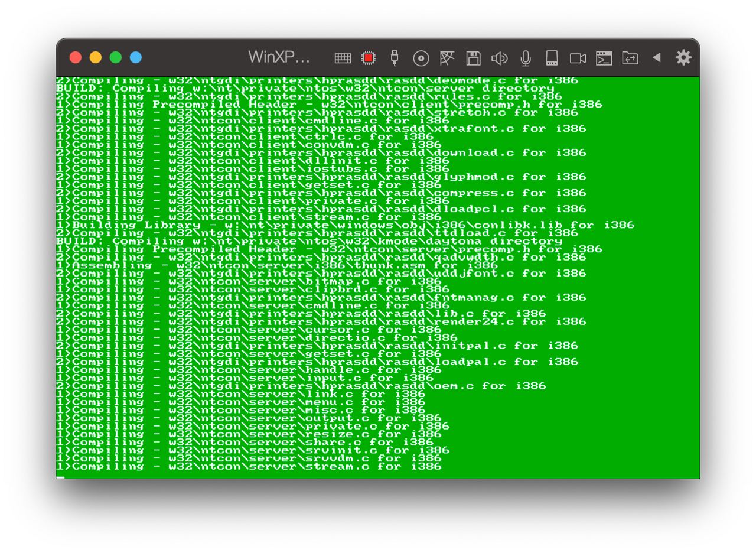The width and height of the screenshot is (756, 553).
Task: Click the rasdd\download.c line
Action: click(x=321, y=152)
